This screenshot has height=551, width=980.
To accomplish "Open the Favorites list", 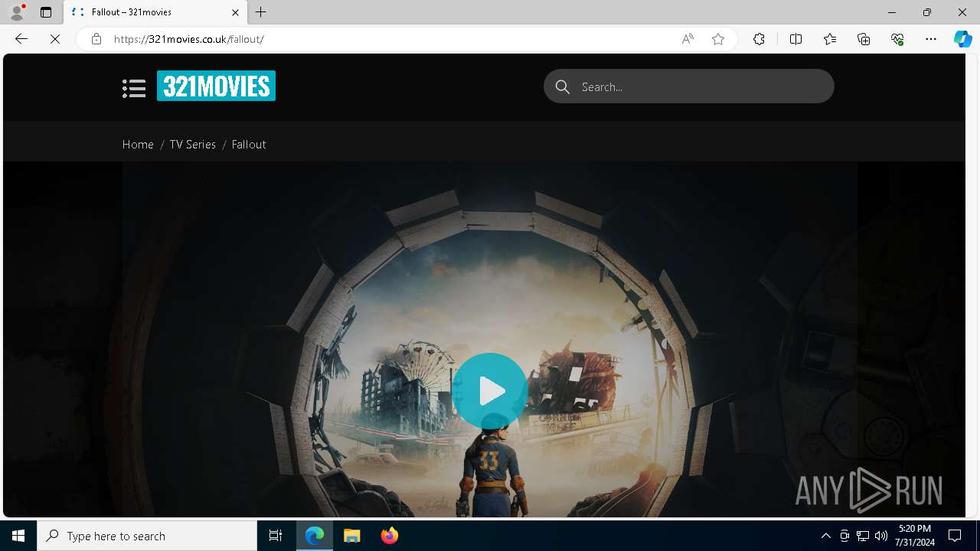I will [830, 39].
